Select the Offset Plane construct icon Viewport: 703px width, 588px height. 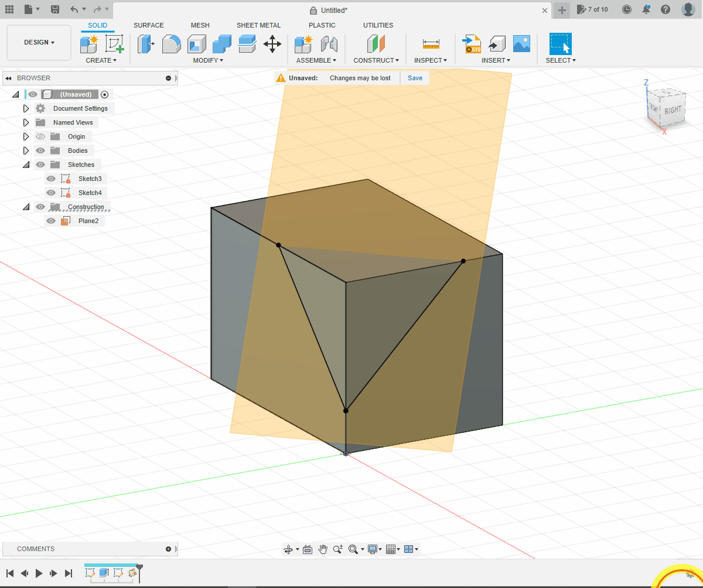376,44
